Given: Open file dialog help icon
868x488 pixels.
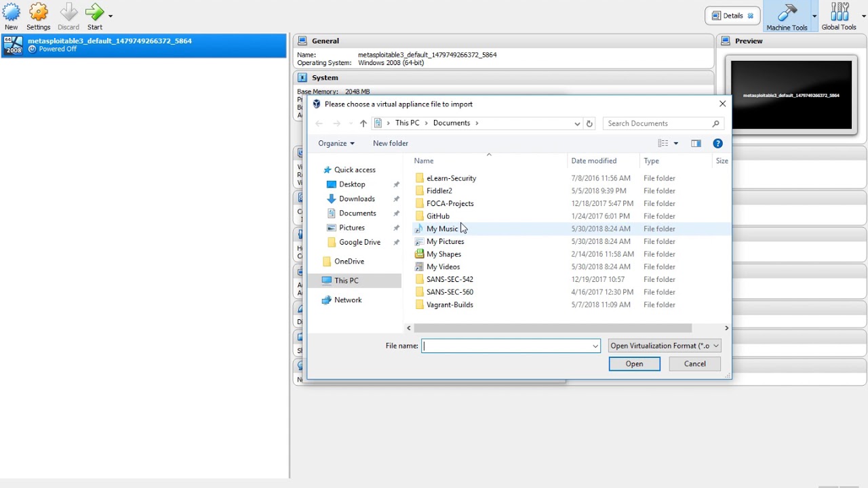Looking at the screenshot, I should (x=717, y=143).
